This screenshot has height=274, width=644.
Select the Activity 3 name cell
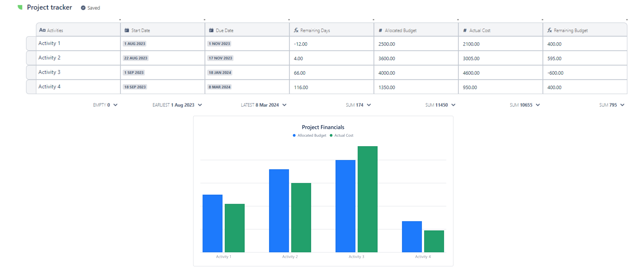pyautogui.click(x=49, y=72)
